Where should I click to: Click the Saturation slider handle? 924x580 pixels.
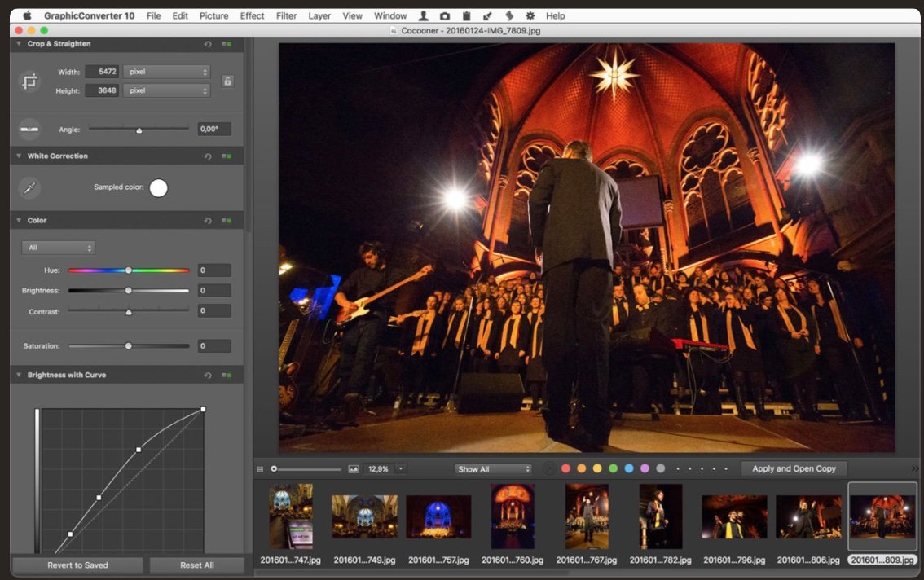129,346
